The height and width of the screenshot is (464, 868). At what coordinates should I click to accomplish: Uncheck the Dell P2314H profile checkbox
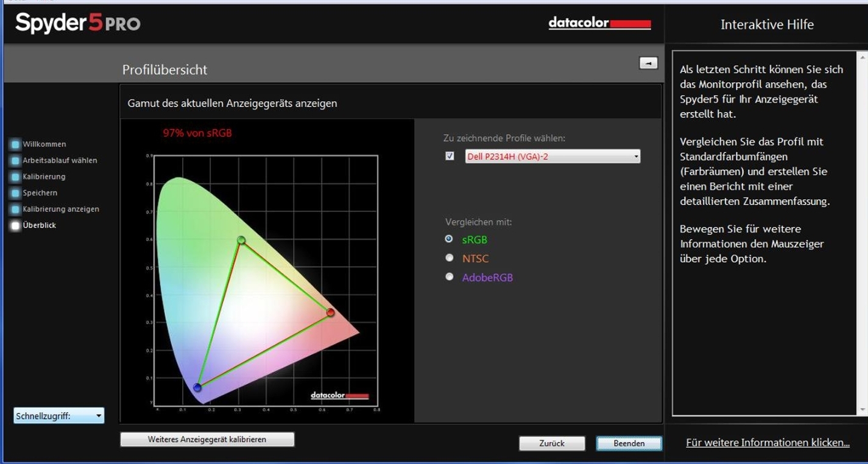pyautogui.click(x=450, y=156)
